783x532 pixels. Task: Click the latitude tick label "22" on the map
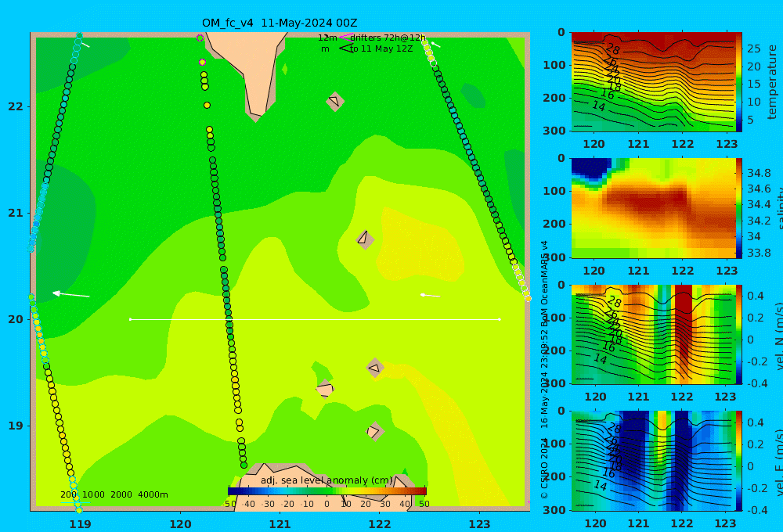coord(16,106)
